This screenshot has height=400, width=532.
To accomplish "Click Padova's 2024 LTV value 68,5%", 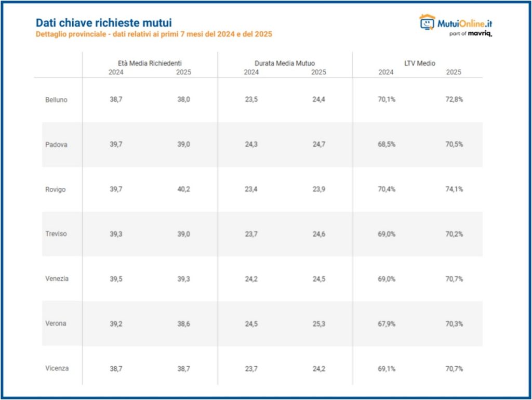I will [x=386, y=145].
